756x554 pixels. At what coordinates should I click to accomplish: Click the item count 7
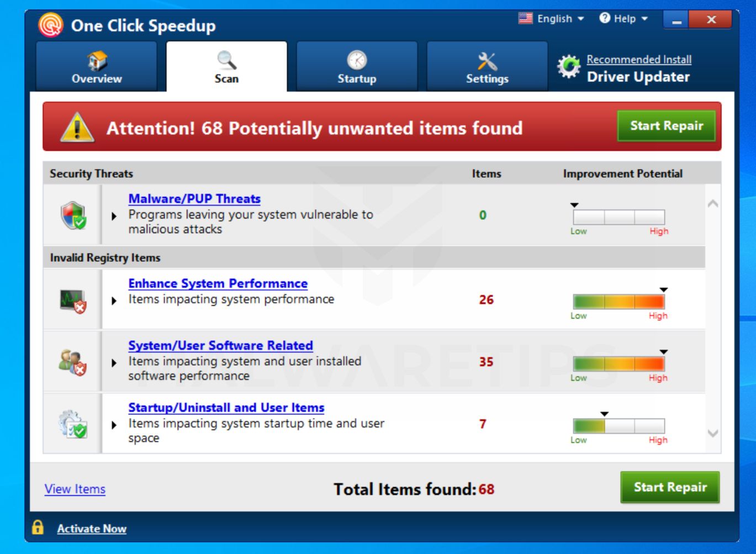(x=483, y=424)
